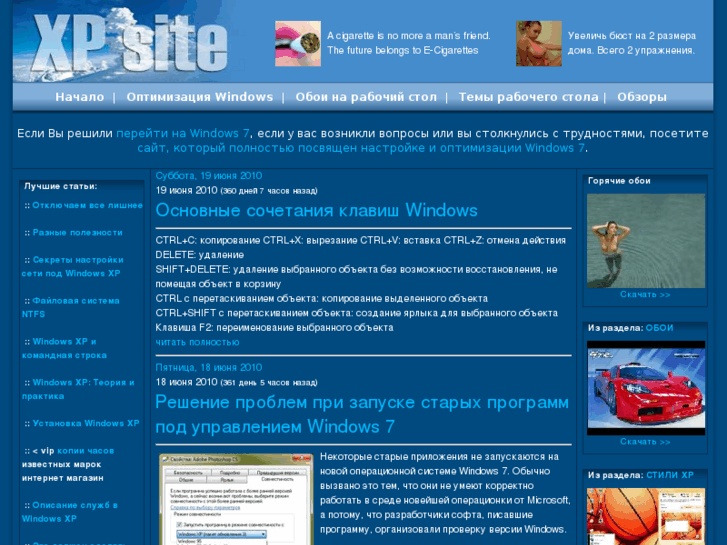Click line 'Клавиша F2: переименование выбранного объекта'
Image resolution: width=727 pixels, height=545 pixels.
[274, 327]
